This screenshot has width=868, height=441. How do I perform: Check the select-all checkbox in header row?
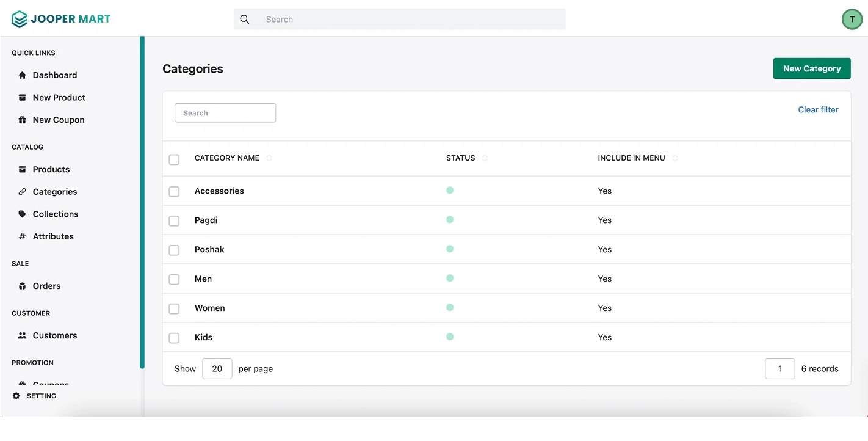tap(174, 159)
